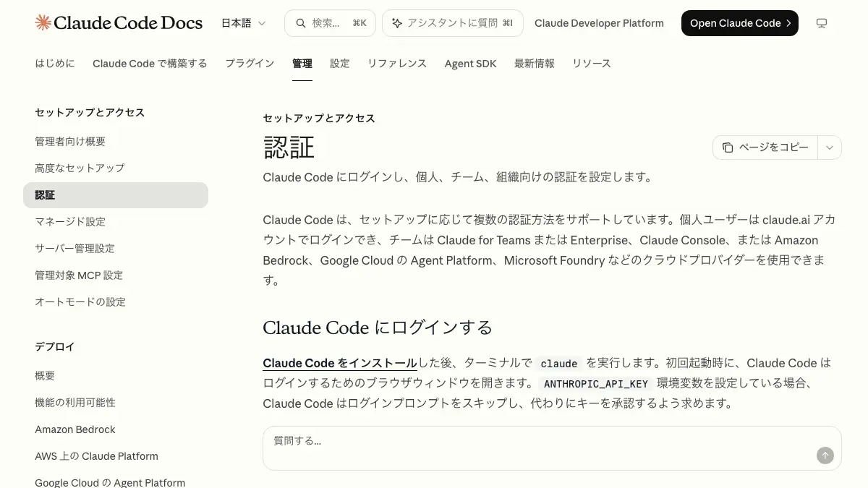The width and height of the screenshot is (868, 488).
Task: Copy the page with ページをコピー
Action: 765,147
